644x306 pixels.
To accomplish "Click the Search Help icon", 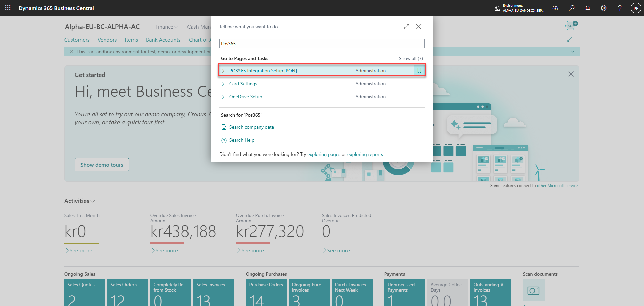I will (224, 140).
